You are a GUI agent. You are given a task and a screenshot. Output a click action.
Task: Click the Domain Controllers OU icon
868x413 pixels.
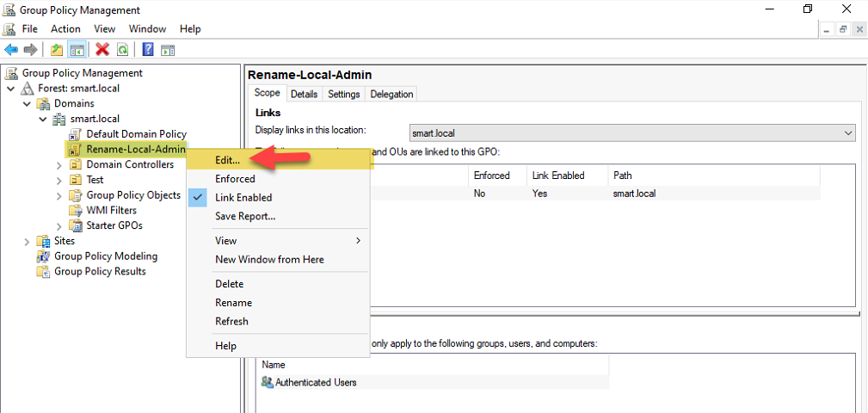click(76, 164)
